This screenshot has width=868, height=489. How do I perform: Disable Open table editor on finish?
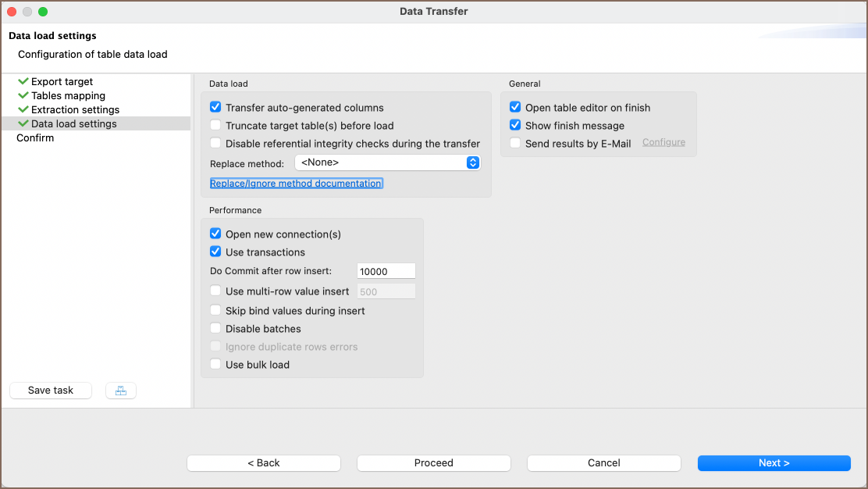(515, 108)
